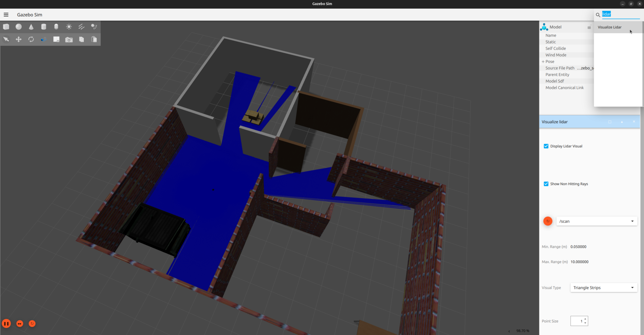Open Visual Type Triangle Strips dropdown

pyautogui.click(x=603, y=287)
